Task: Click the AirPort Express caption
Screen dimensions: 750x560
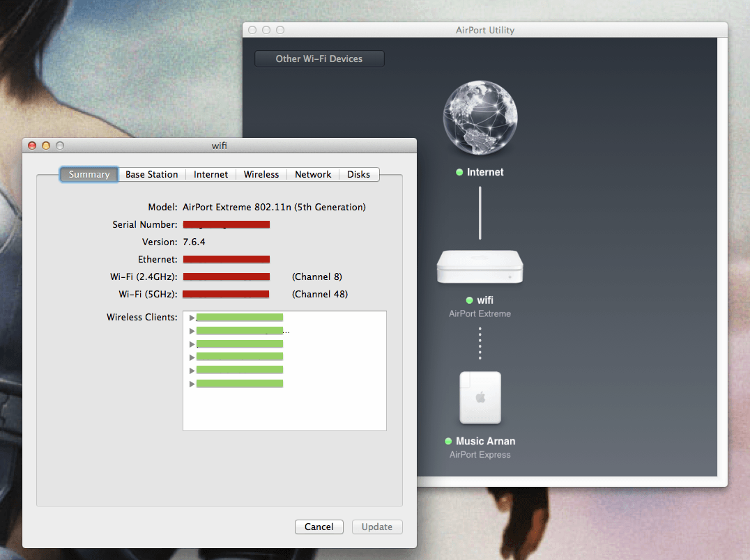Action: (x=480, y=455)
